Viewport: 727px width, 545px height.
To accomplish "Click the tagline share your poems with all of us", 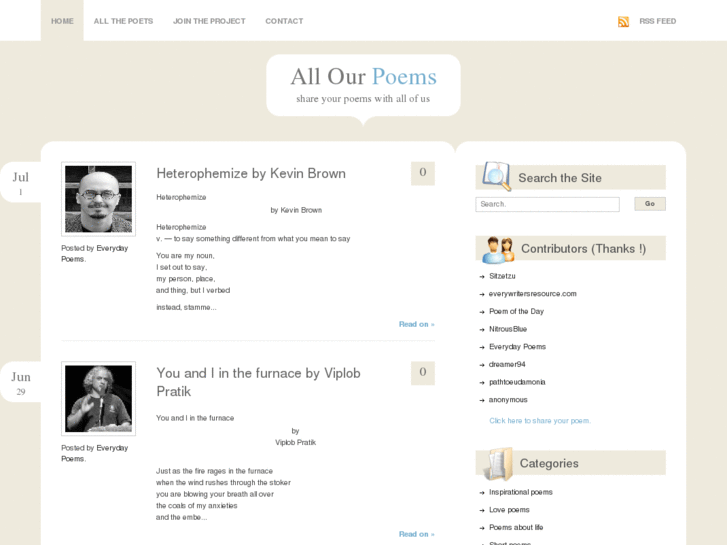I will [363, 99].
